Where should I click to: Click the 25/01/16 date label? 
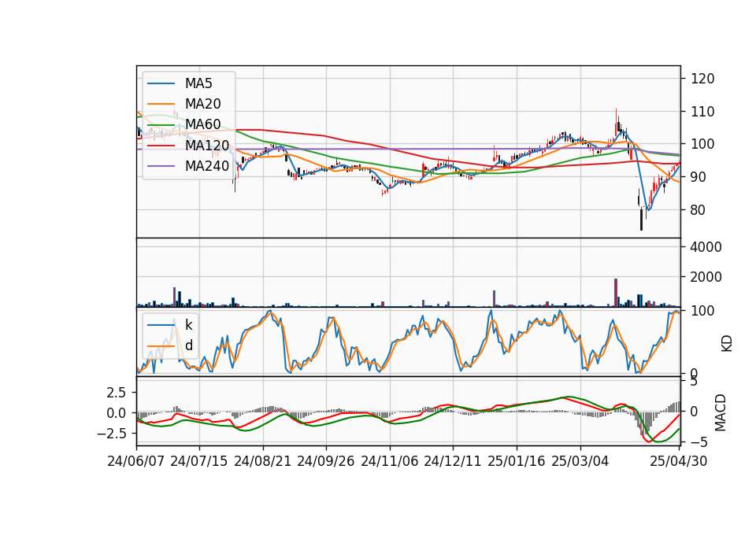[517, 461]
